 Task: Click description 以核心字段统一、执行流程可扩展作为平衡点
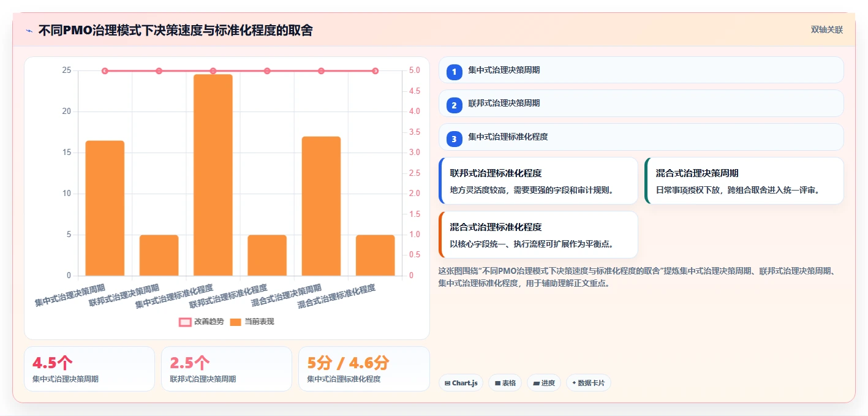point(532,244)
